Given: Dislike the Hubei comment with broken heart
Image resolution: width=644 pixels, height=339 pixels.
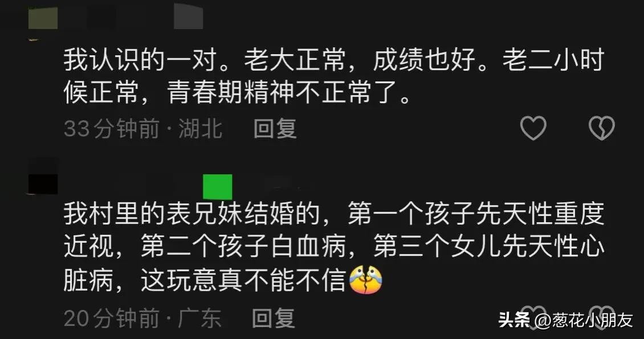Looking at the screenshot, I should pos(602,128).
